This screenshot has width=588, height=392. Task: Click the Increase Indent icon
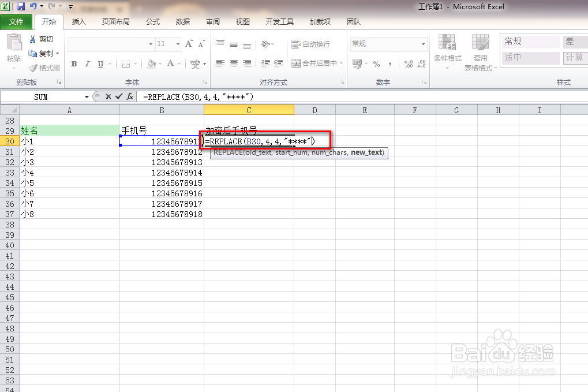tap(278, 63)
